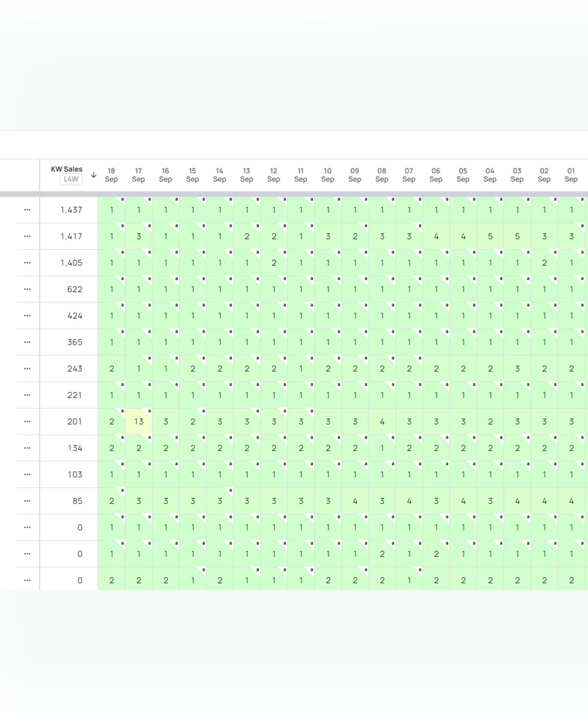The image size is (588, 718).
Task: Select the 1,437 KW Sales value
Action: (72, 210)
